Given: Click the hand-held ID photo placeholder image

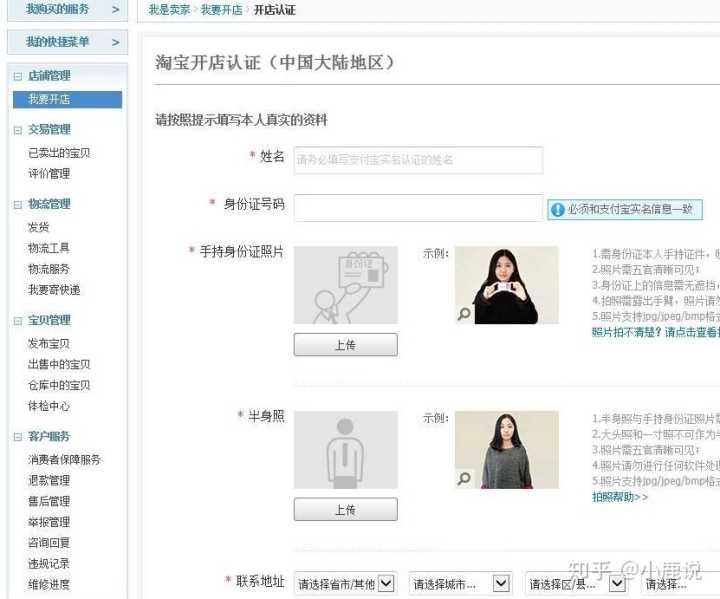Looking at the screenshot, I should [x=345, y=285].
